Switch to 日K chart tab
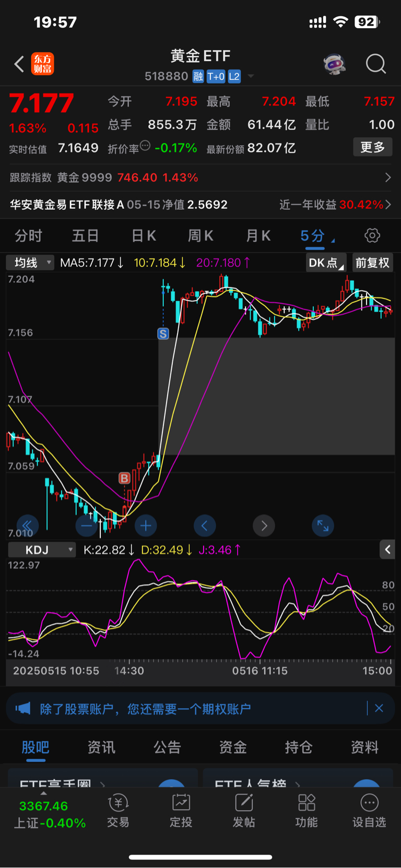 [144, 236]
